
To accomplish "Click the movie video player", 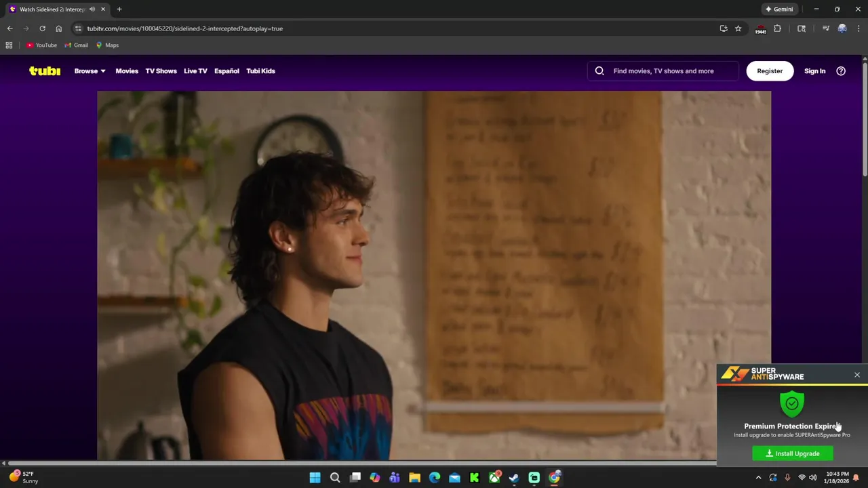I will (x=434, y=275).
